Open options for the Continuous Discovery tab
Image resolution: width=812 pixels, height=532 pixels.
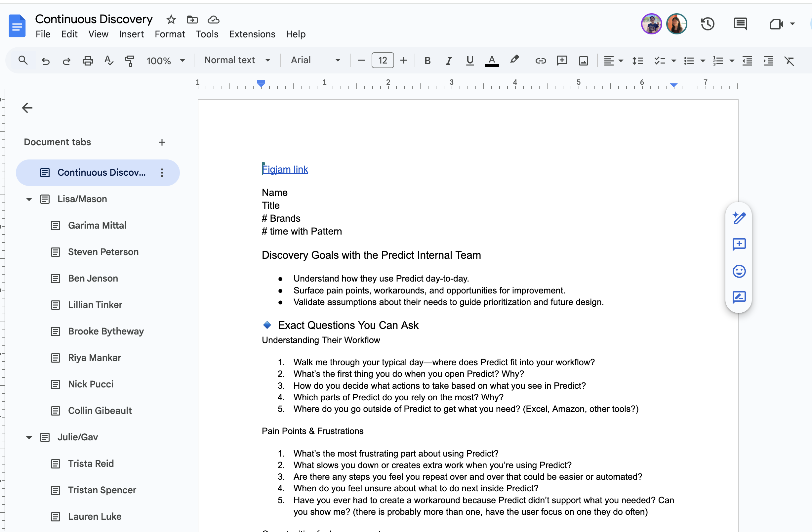[162, 172]
